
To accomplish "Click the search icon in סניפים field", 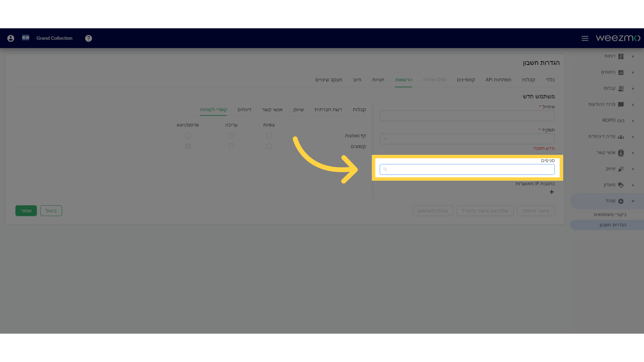I will coord(385,170).
